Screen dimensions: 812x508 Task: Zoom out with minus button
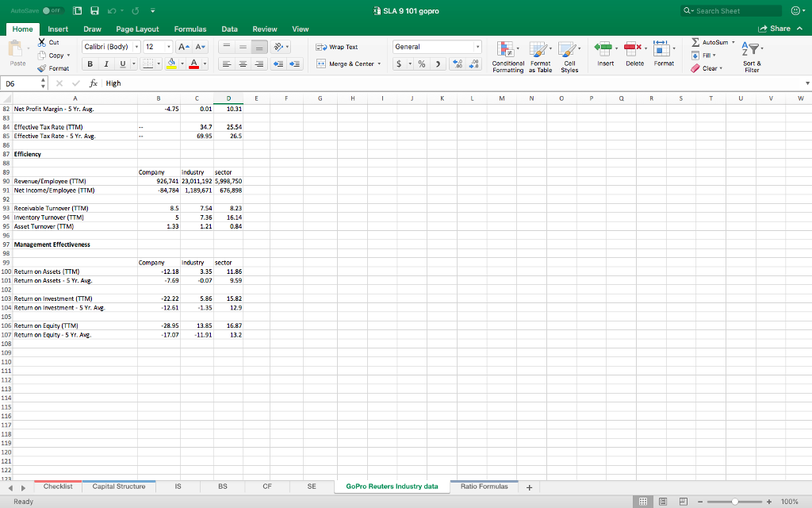700,502
